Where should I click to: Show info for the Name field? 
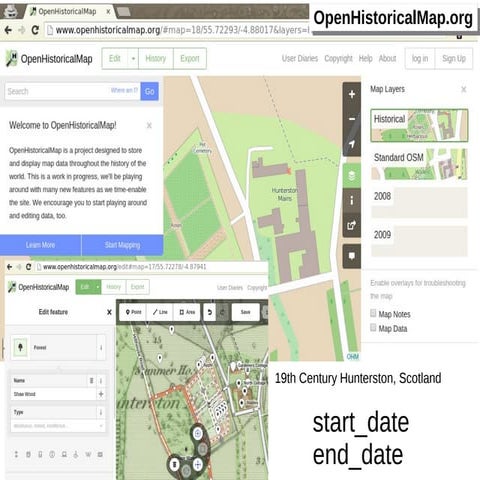[101, 380]
